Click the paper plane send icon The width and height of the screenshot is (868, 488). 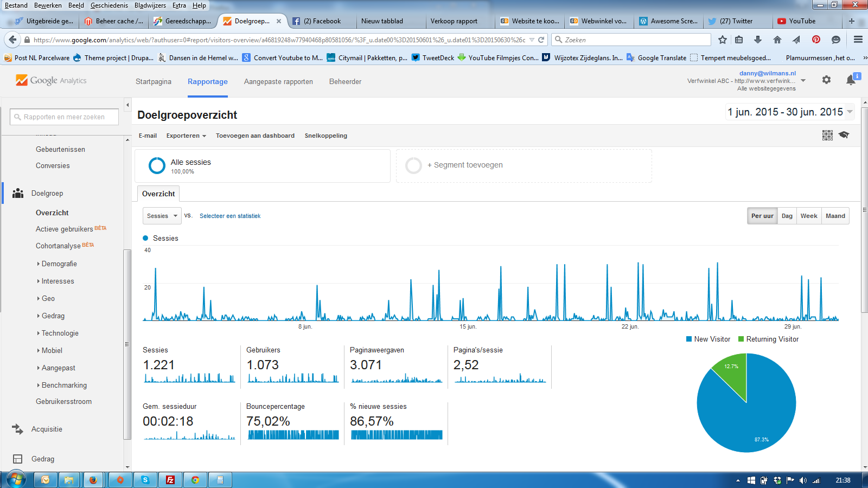point(796,40)
